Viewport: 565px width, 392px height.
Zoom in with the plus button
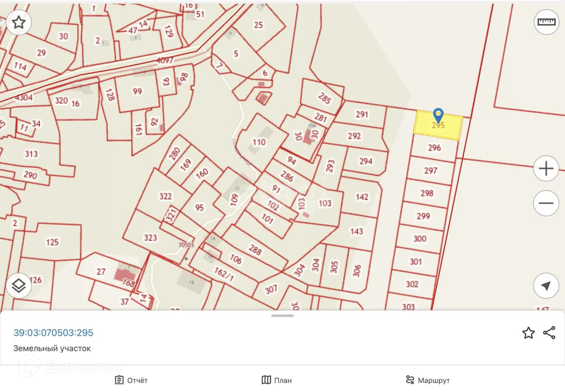point(546,169)
